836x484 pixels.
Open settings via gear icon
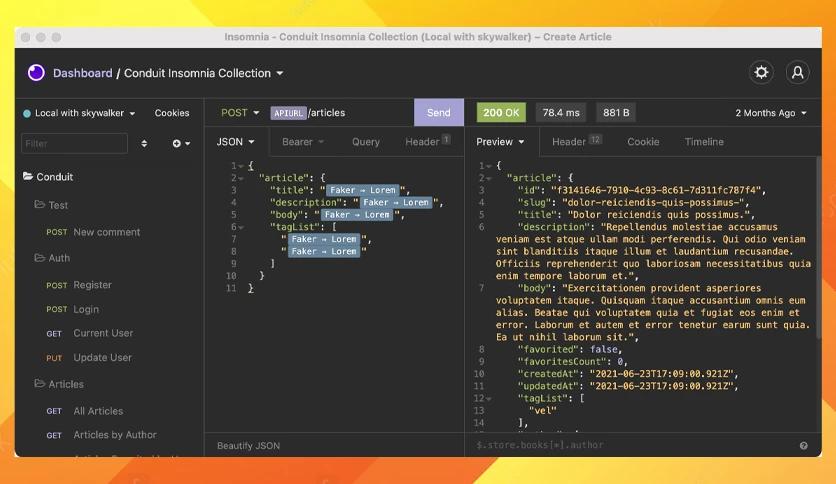pyautogui.click(x=761, y=72)
